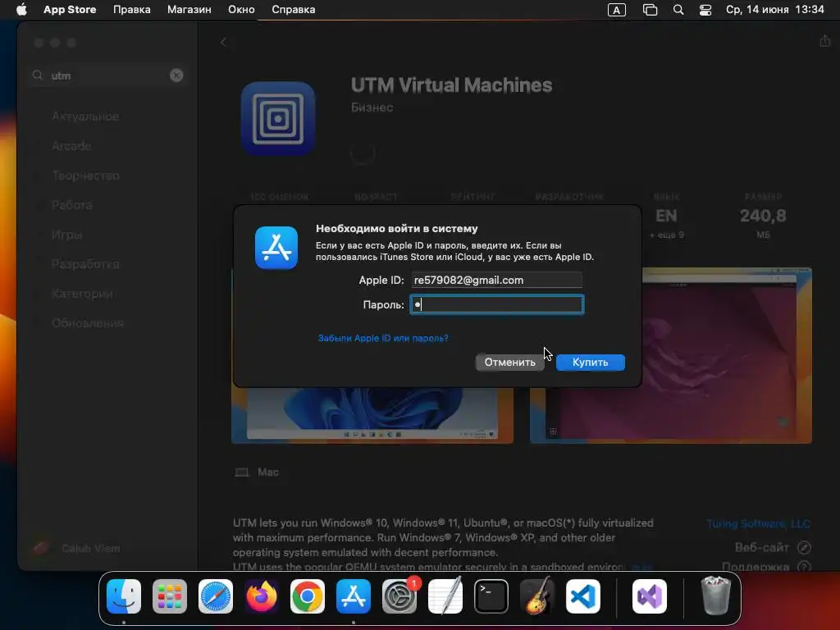Open the Поддержка support link
Viewport: 840px width, 630px height.
click(766, 567)
